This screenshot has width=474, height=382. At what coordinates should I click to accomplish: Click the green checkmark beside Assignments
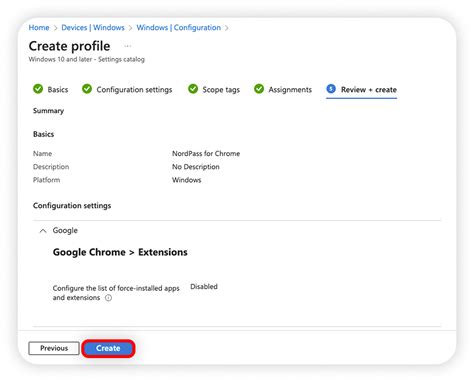259,89
